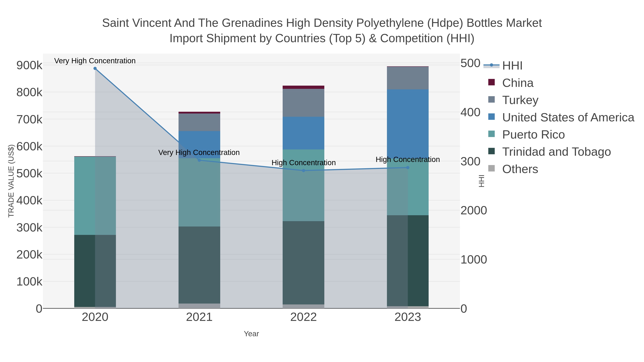Viewport: 644px width, 362px height.
Task: Click the right 'HHI' axis title
Action: (x=482, y=181)
